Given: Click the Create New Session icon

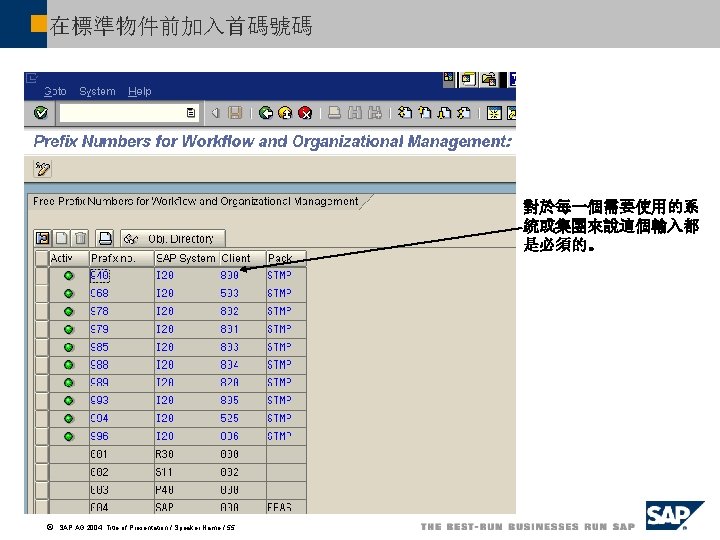Looking at the screenshot, I should [x=494, y=112].
